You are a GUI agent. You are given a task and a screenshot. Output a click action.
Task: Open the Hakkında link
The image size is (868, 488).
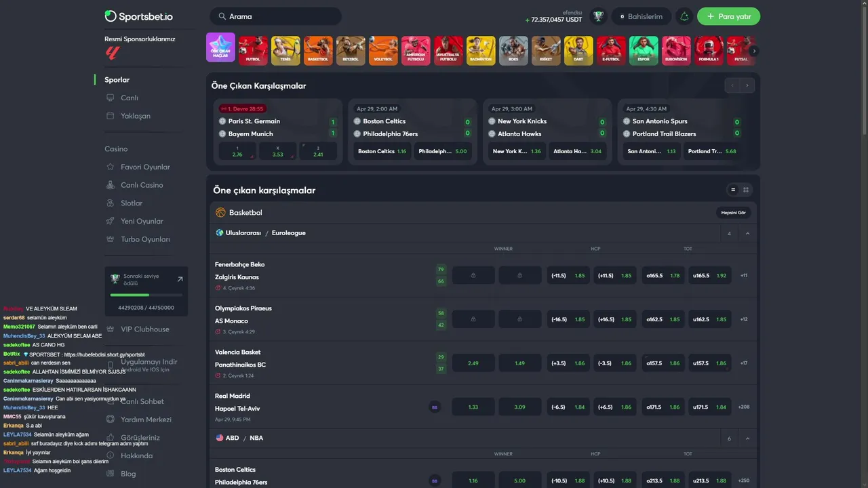click(136, 455)
